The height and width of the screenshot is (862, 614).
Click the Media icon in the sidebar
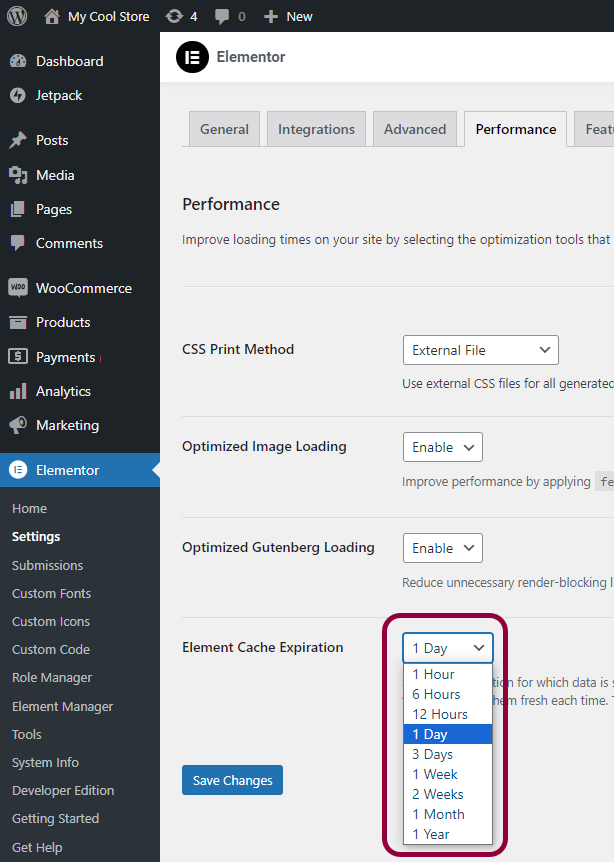pos(18,175)
